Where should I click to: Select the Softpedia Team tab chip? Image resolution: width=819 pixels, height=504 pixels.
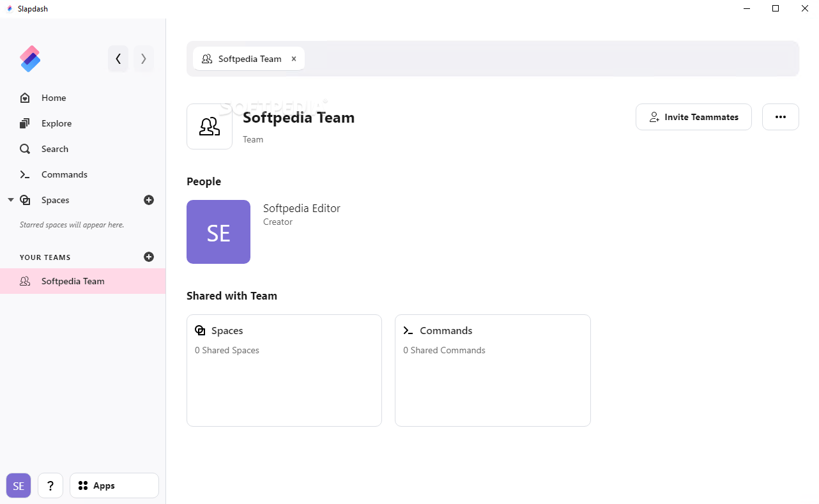click(249, 59)
